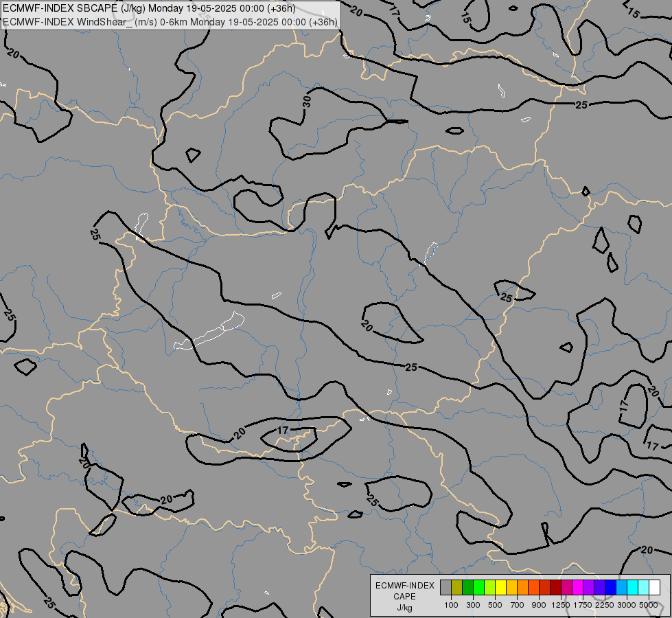Click the olive swatch in the CAPE legend
The image size is (672, 618).
pos(456,587)
